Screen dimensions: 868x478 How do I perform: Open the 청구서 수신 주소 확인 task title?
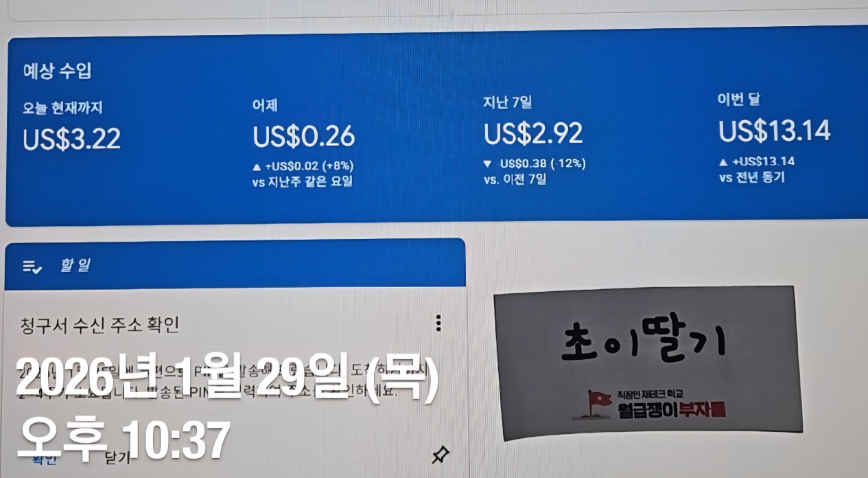point(100,325)
